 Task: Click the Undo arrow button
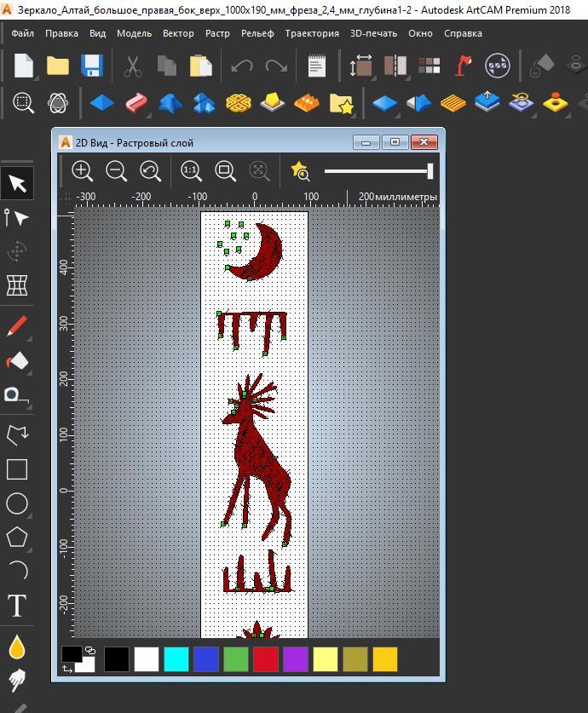[242, 66]
